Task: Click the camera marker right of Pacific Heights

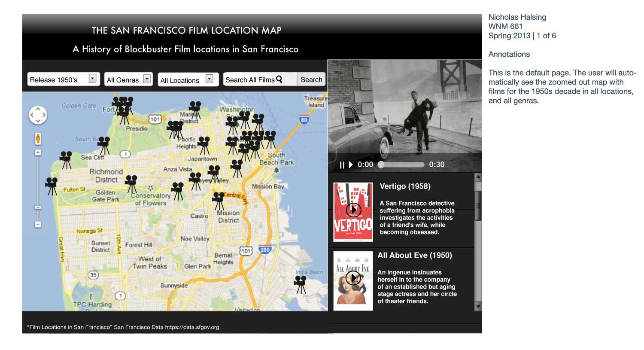Action: [204, 145]
